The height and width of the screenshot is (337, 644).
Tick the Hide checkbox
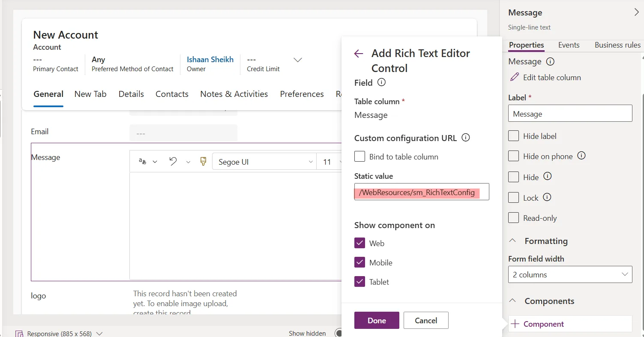click(x=513, y=177)
